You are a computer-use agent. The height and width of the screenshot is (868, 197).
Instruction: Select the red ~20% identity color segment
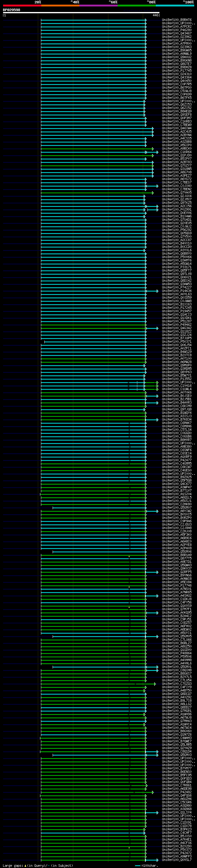[22, 6]
